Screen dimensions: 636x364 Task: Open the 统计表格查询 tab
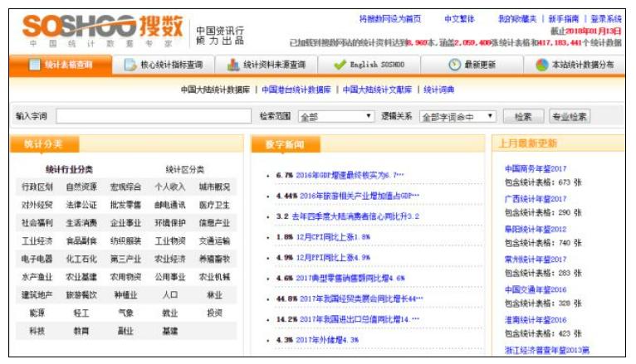(61, 65)
